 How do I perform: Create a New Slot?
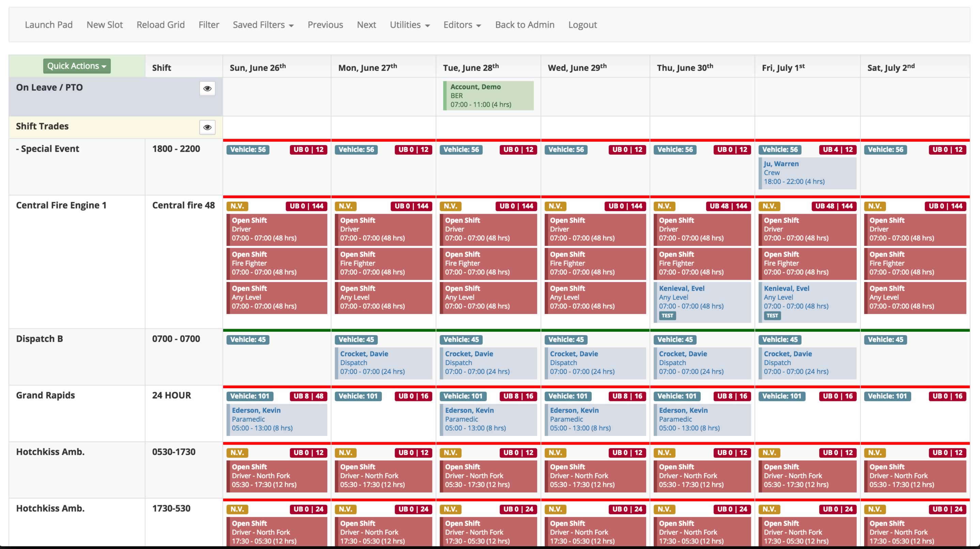tap(105, 25)
